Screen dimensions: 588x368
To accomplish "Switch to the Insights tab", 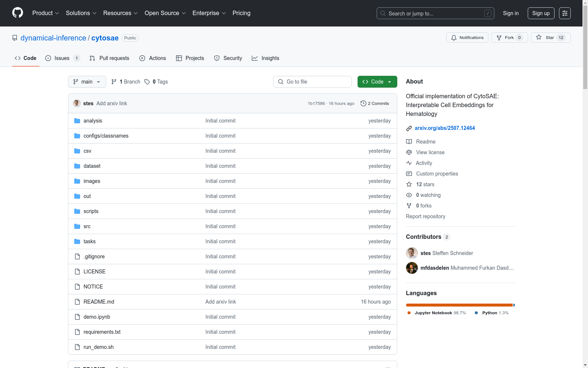I will (265, 58).
